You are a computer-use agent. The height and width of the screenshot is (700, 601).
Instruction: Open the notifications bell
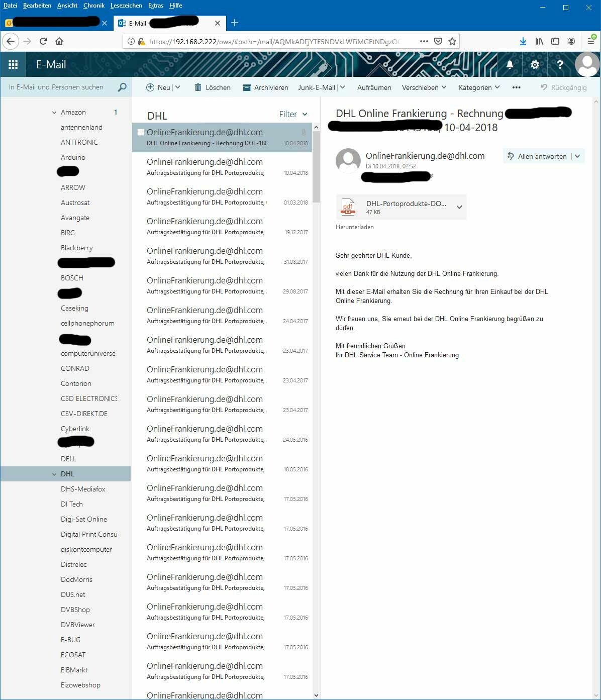click(510, 64)
